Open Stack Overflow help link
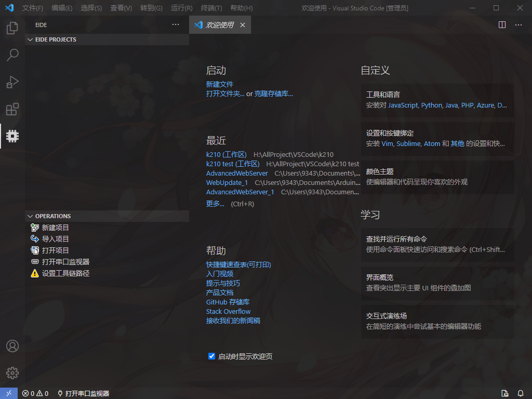 (x=228, y=312)
